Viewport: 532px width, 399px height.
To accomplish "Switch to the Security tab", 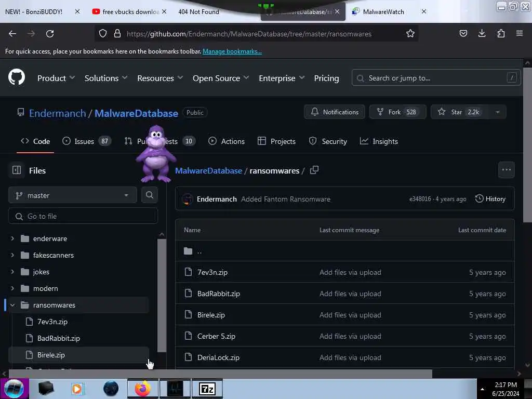I will click(328, 141).
